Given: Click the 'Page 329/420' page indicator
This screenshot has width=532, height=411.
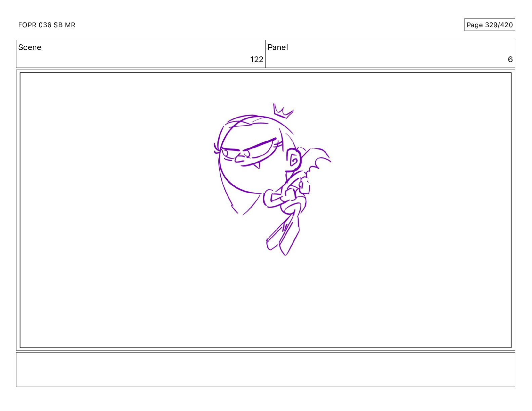Looking at the screenshot, I should click(x=489, y=25).
